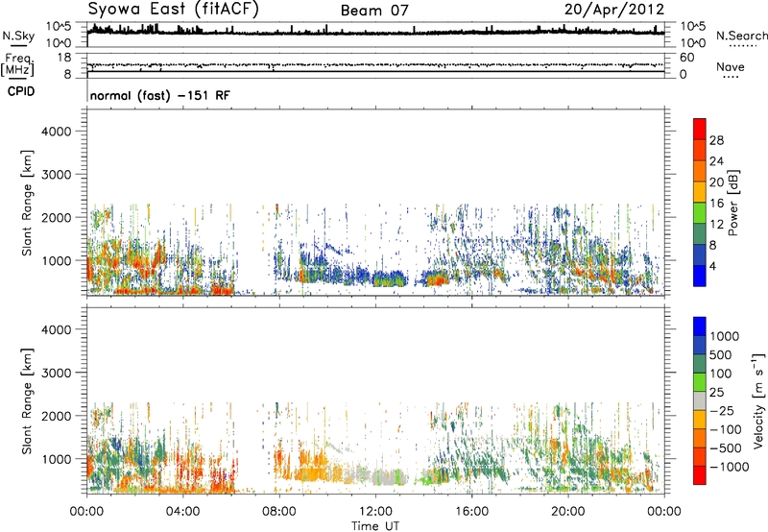The height and width of the screenshot is (532, 768).
Task: Click the 'Syowa East (fitACF)' plot title
Action: [x=174, y=10]
